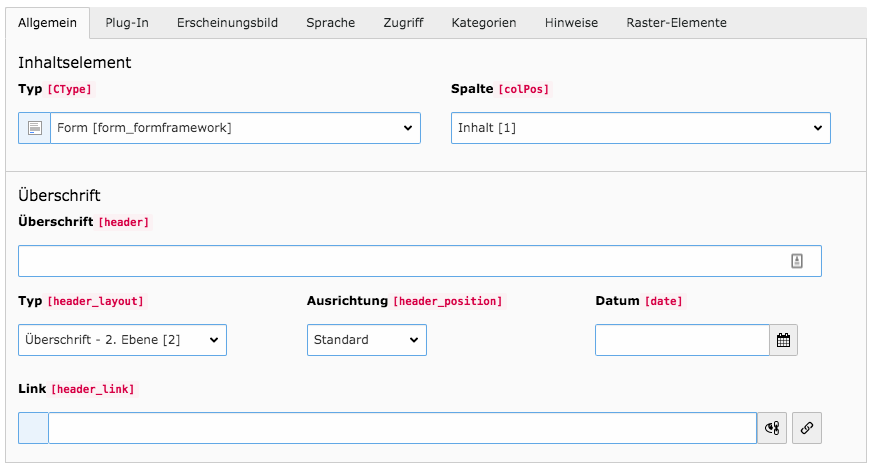Viewport: 874px width, 468px height.
Task: Switch to the Allgemein tab
Action: (x=47, y=23)
